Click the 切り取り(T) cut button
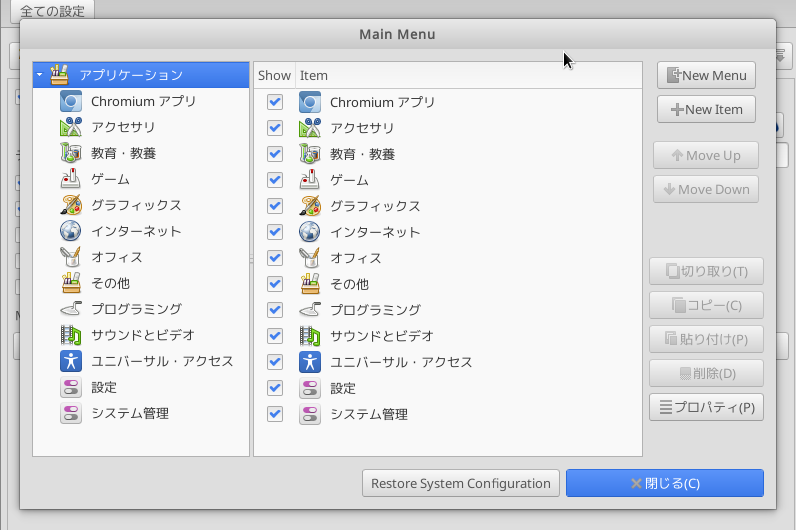 (x=706, y=271)
